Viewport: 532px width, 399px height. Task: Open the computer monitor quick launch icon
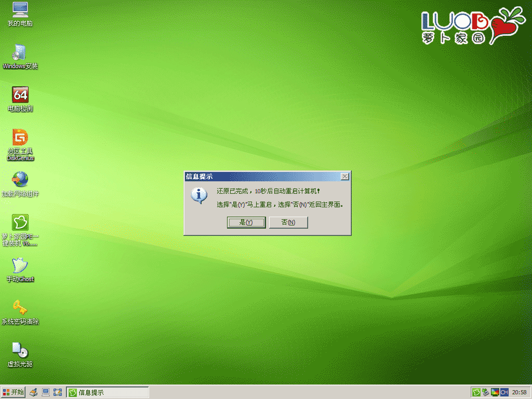[46, 392]
